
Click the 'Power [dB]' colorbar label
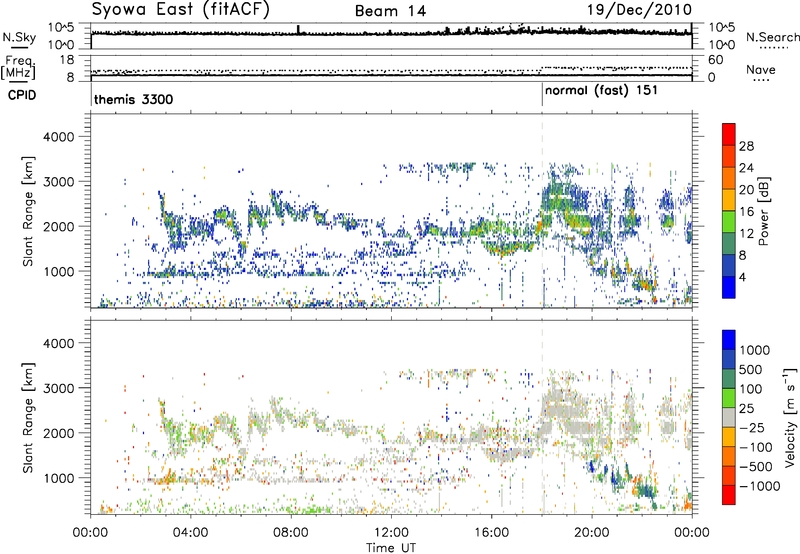[x=763, y=211]
